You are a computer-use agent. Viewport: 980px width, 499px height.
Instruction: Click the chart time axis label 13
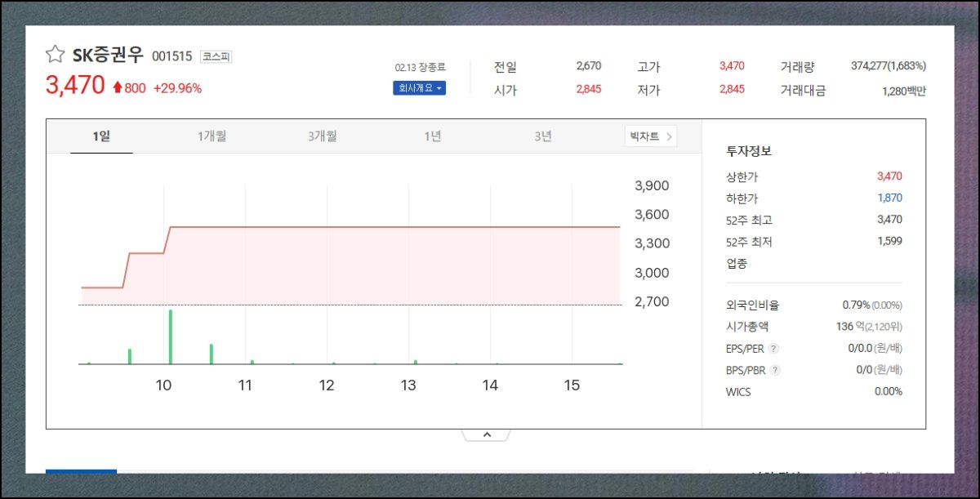pos(408,385)
